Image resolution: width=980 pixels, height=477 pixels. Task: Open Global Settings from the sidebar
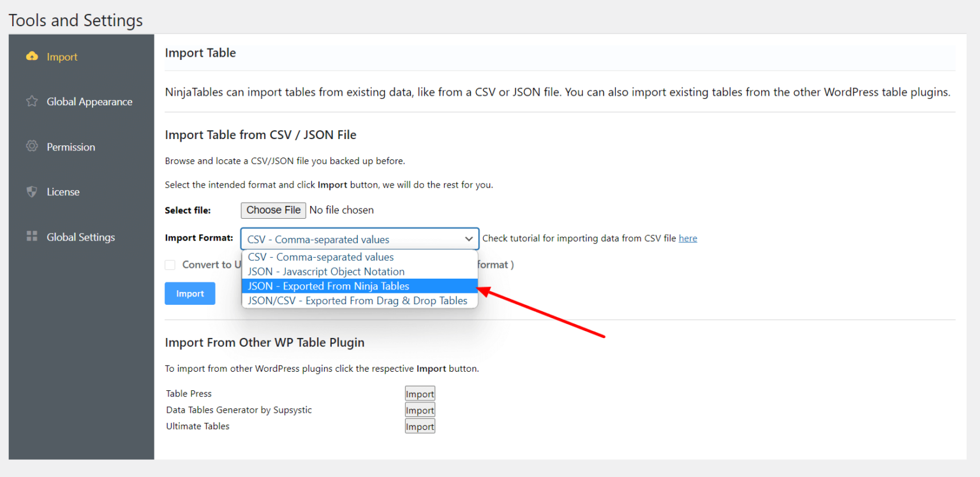coord(80,237)
